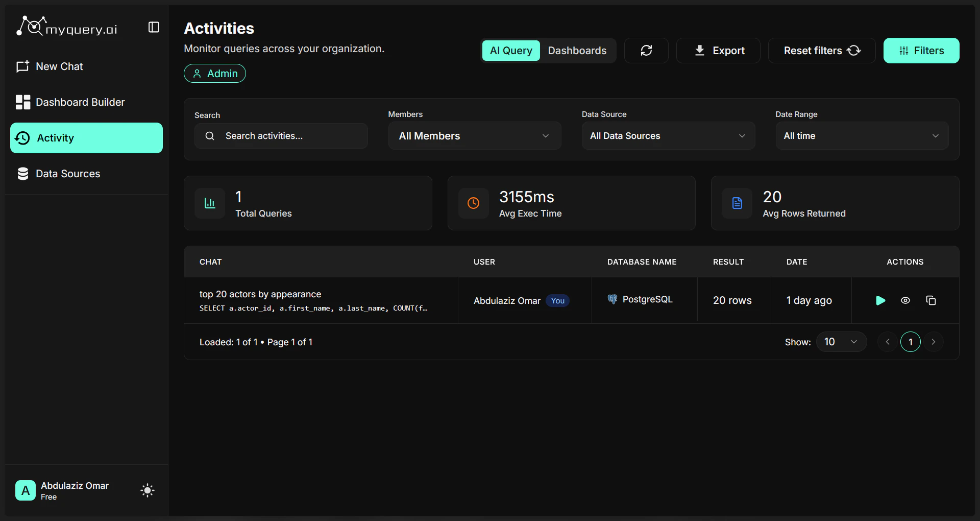This screenshot has width=980, height=521.
Task: Switch to the Dashboards tab
Action: tap(577, 51)
